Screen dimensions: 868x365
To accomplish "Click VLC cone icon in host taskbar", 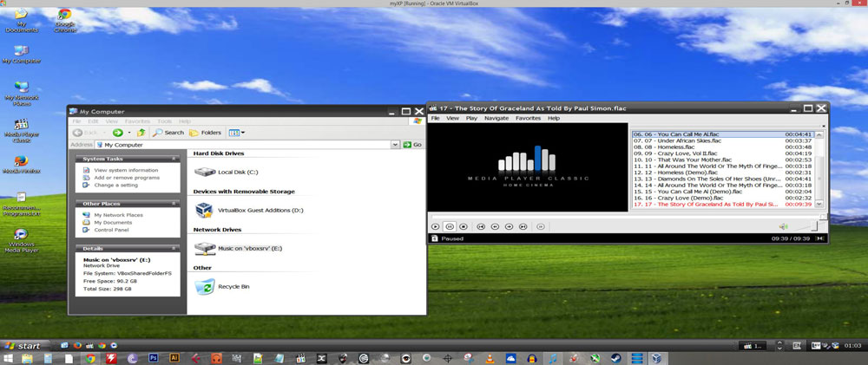I will coord(490,358).
